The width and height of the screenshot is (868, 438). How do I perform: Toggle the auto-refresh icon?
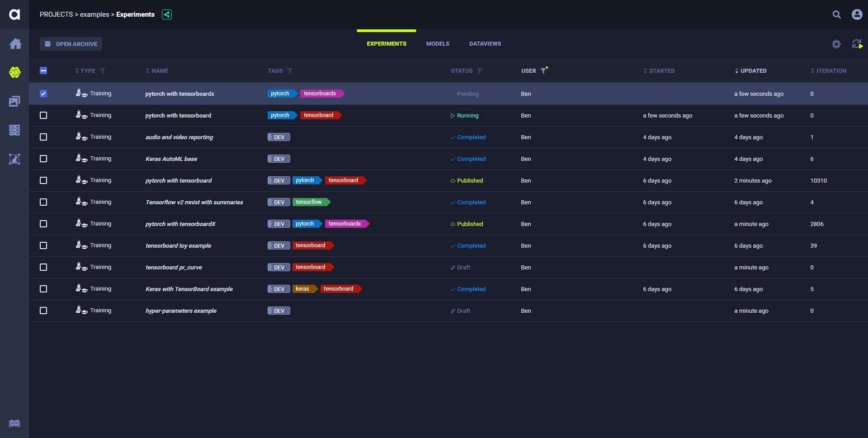pos(857,44)
